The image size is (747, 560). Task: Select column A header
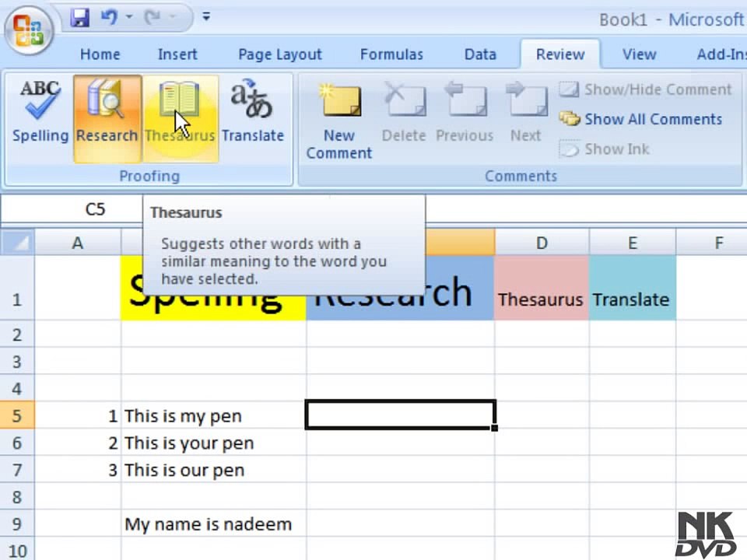tap(78, 243)
